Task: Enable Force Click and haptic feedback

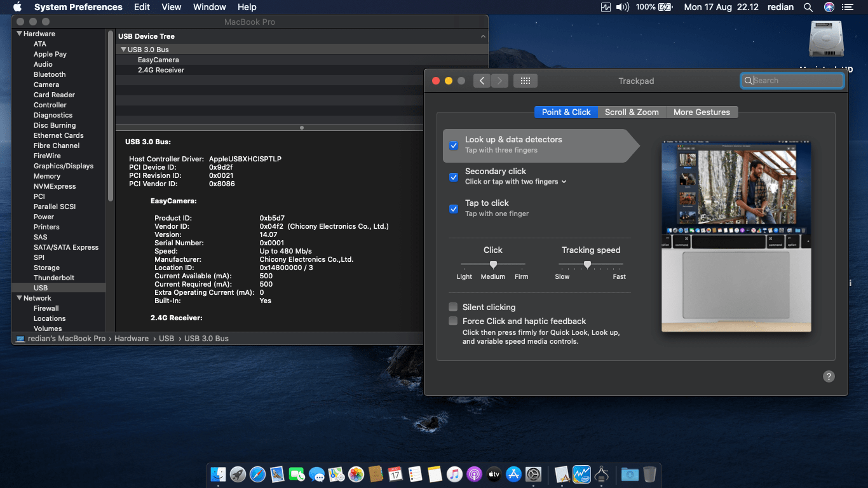Action: [x=453, y=321]
